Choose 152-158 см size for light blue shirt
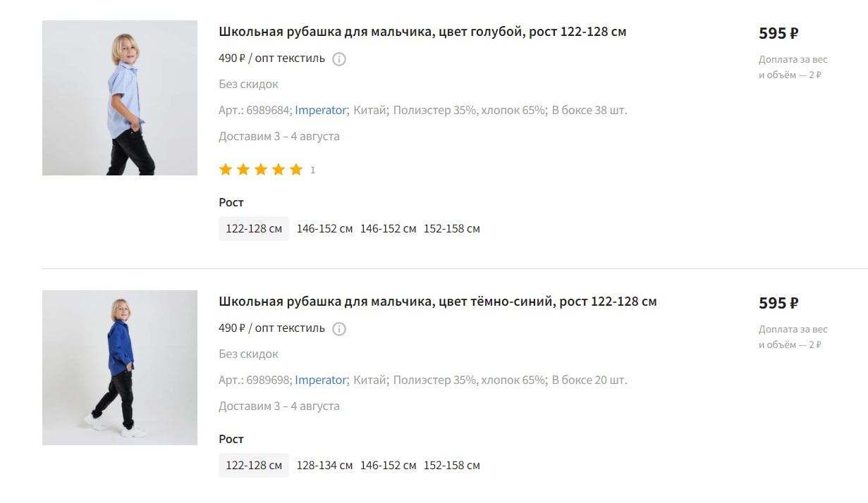The width and height of the screenshot is (868, 503). pyautogui.click(x=452, y=229)
